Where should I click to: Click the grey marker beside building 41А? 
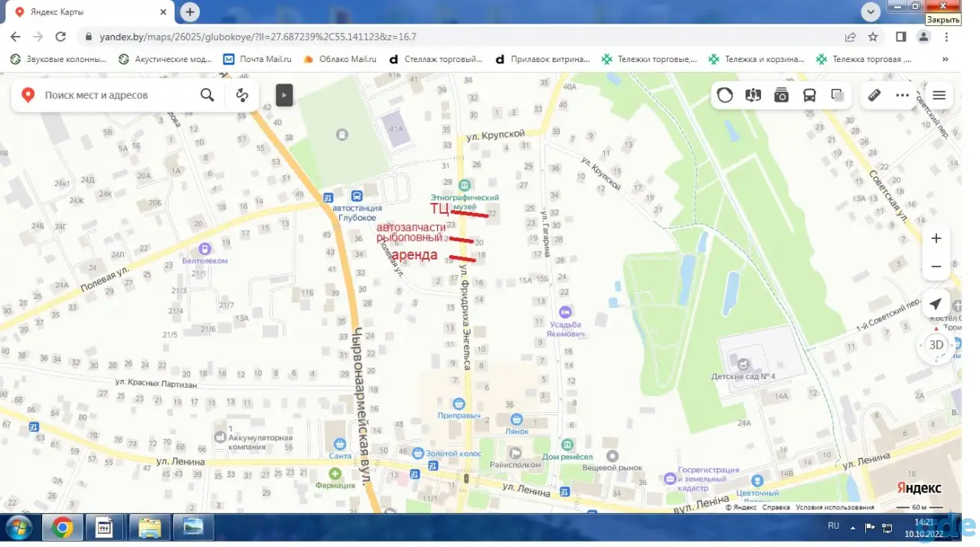point(342,134)
